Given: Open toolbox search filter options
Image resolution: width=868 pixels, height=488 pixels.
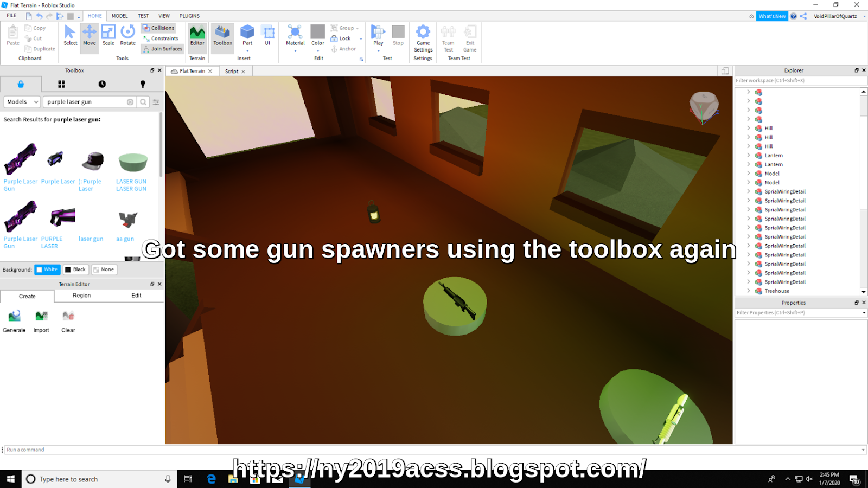Looking at the screenshot, I should [156, 102].
